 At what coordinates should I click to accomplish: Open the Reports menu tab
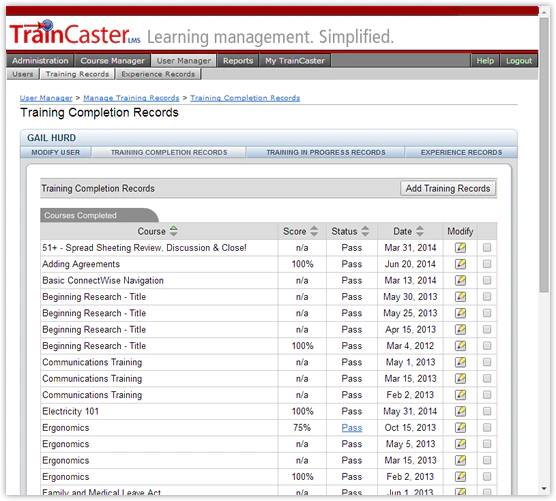pos(238,61)
